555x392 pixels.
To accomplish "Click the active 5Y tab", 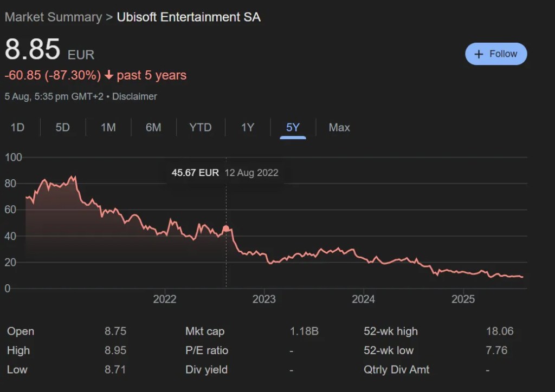I will [293, 128].
